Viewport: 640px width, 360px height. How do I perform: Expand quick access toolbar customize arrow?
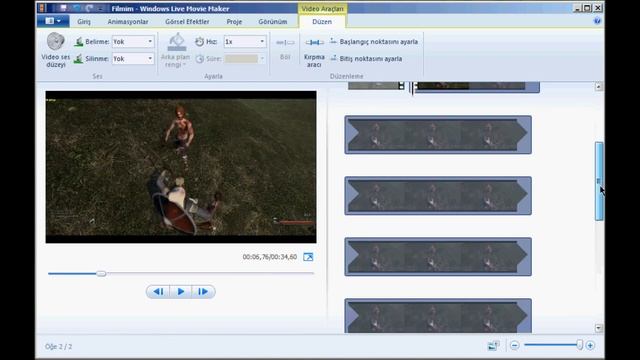(x=100, y=8)
